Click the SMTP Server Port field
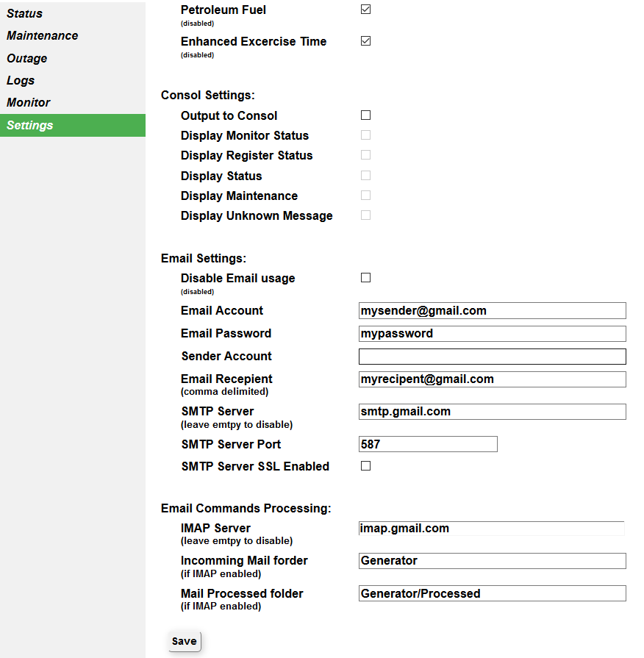 428,444
